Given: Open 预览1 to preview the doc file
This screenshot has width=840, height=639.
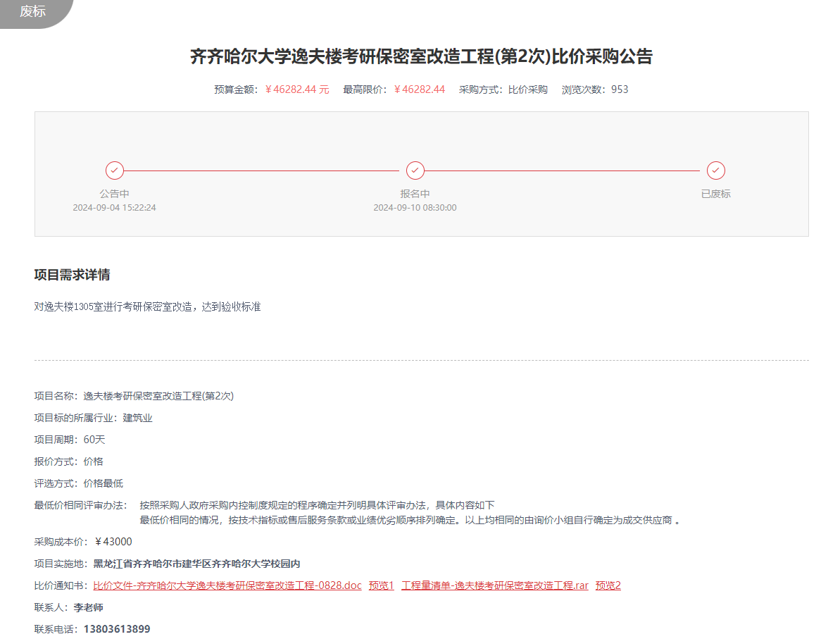Looking at the screenshot, I should pyautogui.click(x=381, y=585).
